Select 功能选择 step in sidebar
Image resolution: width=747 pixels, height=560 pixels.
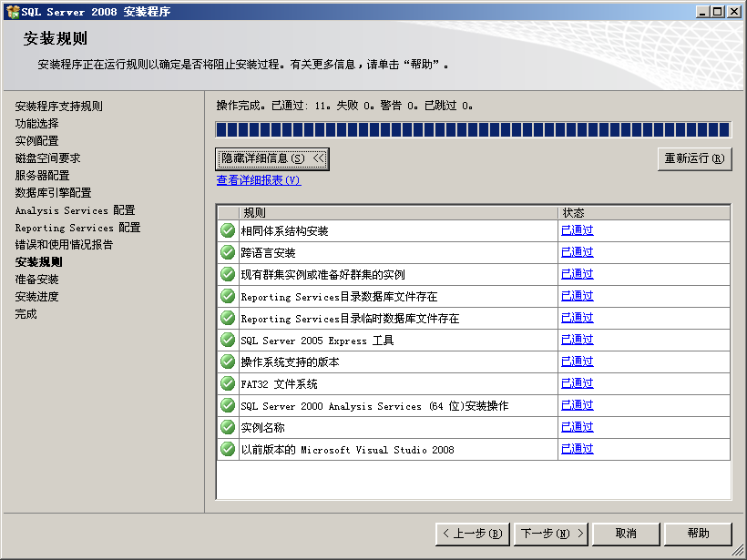36,124
